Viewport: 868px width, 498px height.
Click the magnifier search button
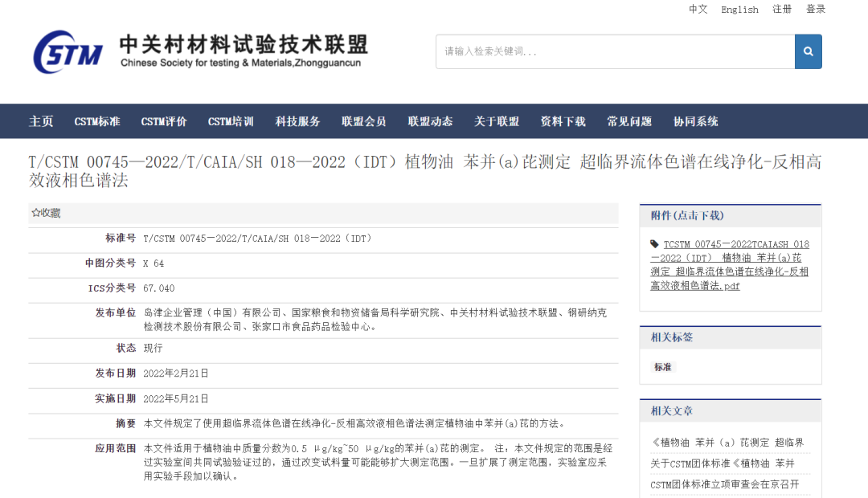[808, 51]
